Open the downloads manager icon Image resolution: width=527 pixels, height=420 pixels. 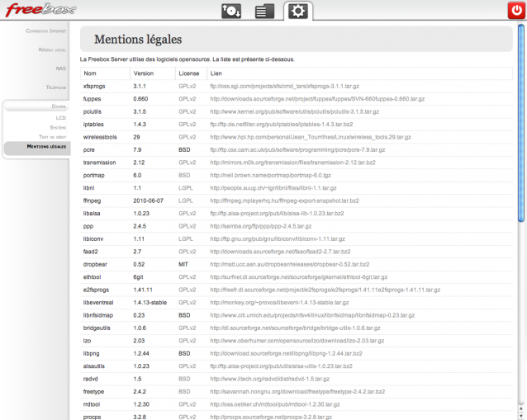point(231,11)
